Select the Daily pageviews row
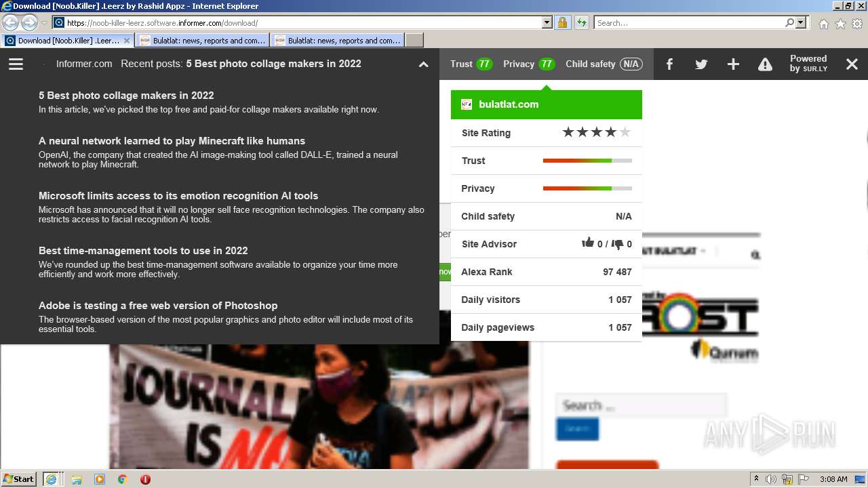The height and width of the screenshot is (488, 868). [547, 327]
